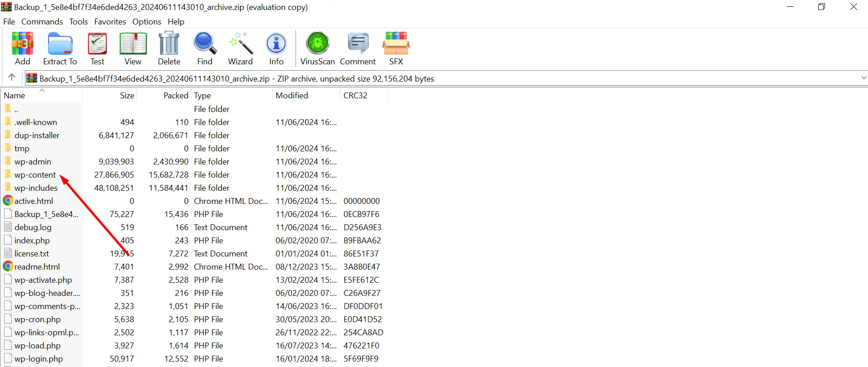The image size is (868, 367).
Task: Open the View toolbar icon
Action: (133, 48)
